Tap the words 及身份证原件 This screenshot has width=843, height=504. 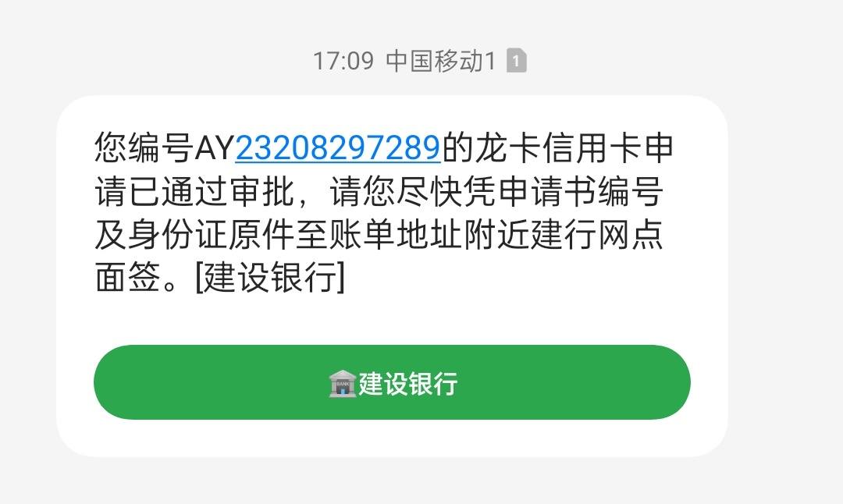(x=194, y=235)
